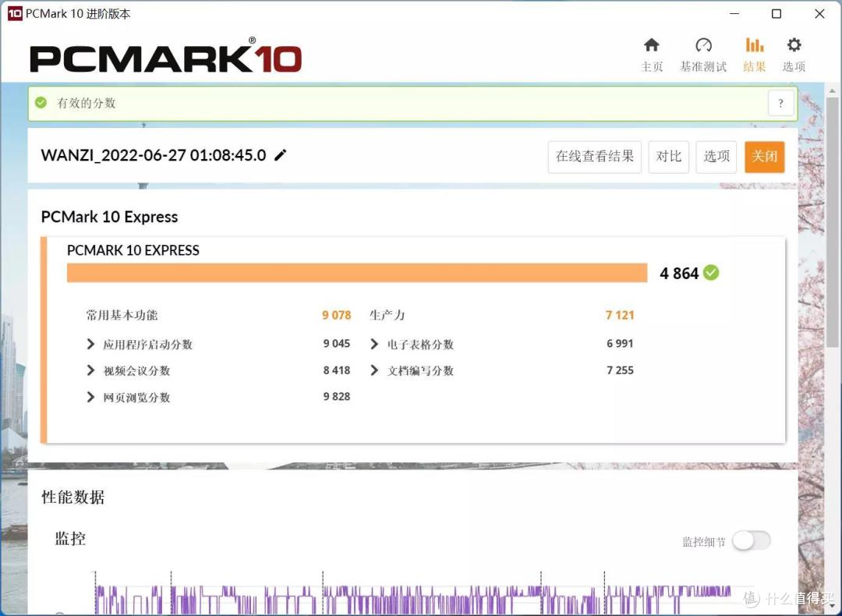Click the 性能数据 heading
Screen dimensions: 842x616
(73, 497)
